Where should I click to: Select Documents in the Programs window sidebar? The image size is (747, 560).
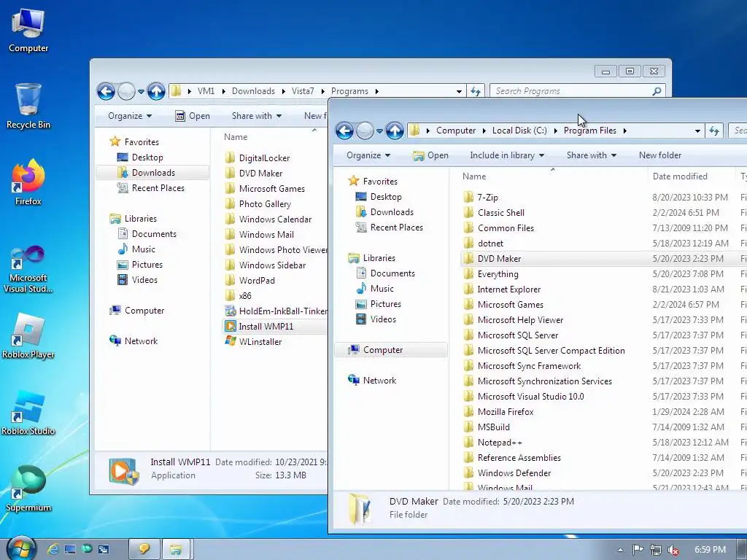pyautogui.click(x=154, y=234)
